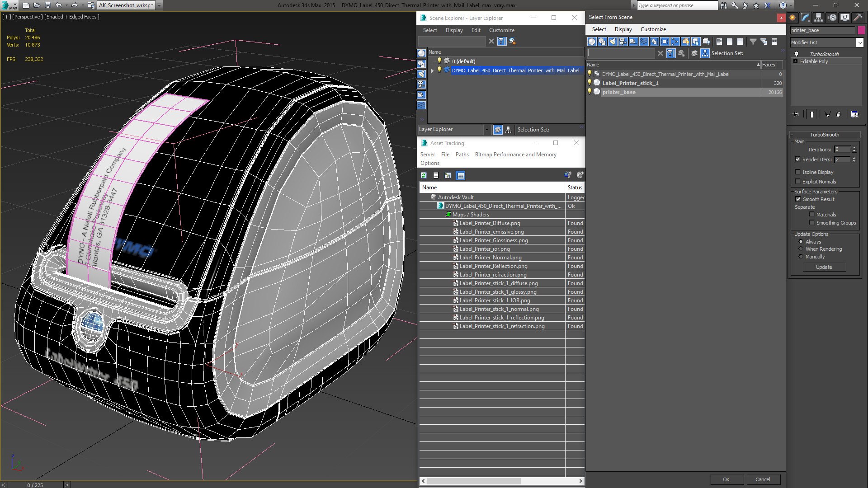Switch Asset Tracking to table view

[x=460, y=175]
